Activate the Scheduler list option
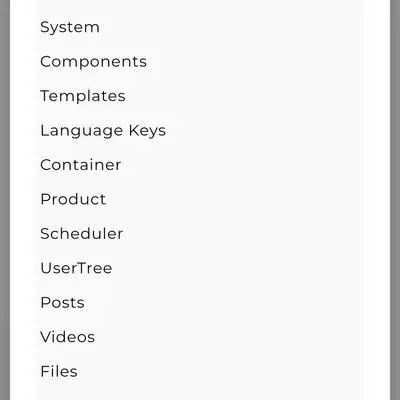400x400 pixels. 82,234
